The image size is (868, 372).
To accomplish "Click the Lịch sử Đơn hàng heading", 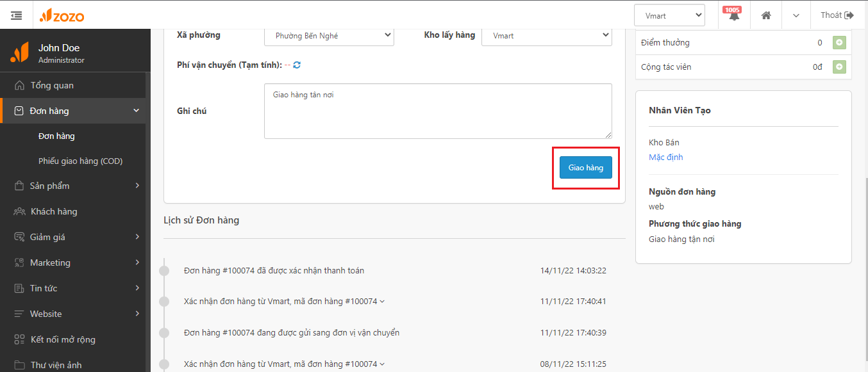I will (x=201, y=220).
